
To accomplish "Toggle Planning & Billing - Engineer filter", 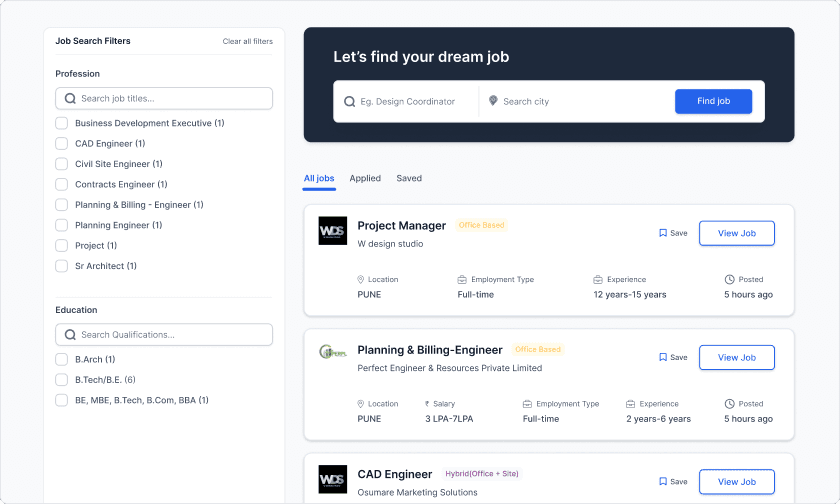I will (x=62, y=205).
